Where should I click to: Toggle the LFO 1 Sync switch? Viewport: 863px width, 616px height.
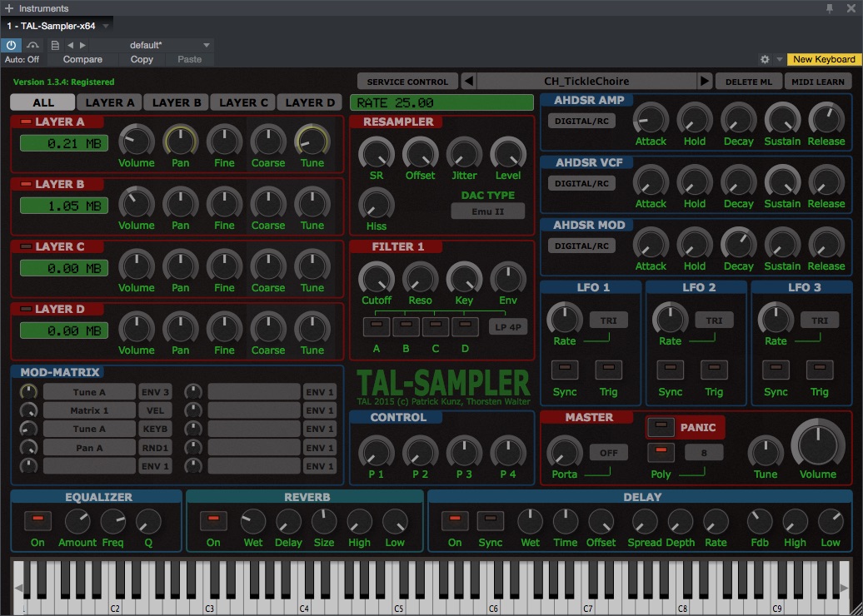pos(565,370)
